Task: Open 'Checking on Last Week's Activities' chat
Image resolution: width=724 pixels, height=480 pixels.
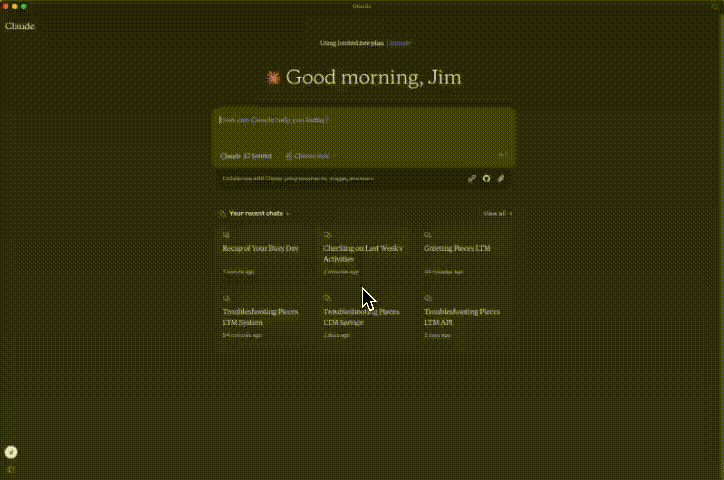Action: pos(364,252)
